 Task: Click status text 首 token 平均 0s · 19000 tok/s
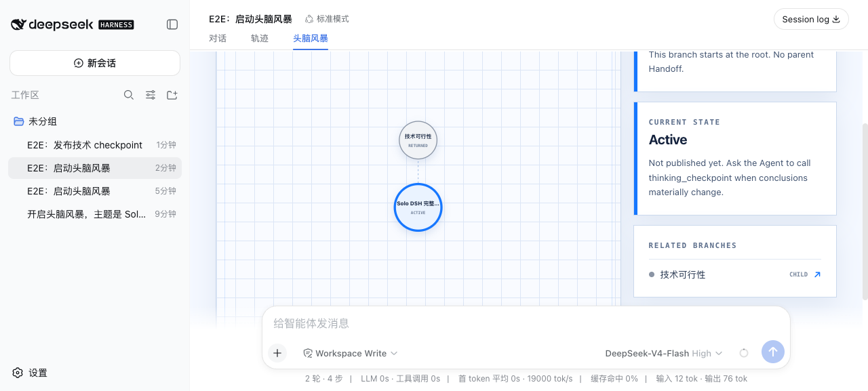(515, 379)
